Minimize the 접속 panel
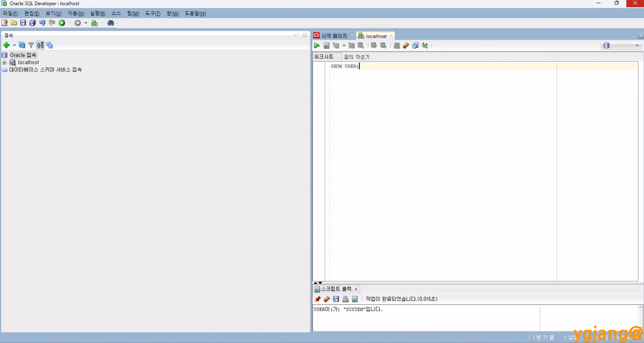 pyautogui.click(x=305, y=35)
